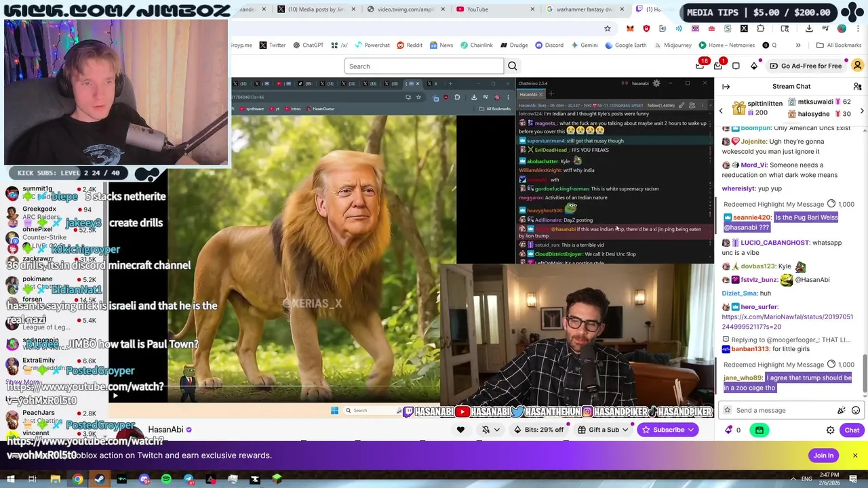Open the Google Earth bookmark
The height and width of the screenshot is (488, 868).
(625, 45)
